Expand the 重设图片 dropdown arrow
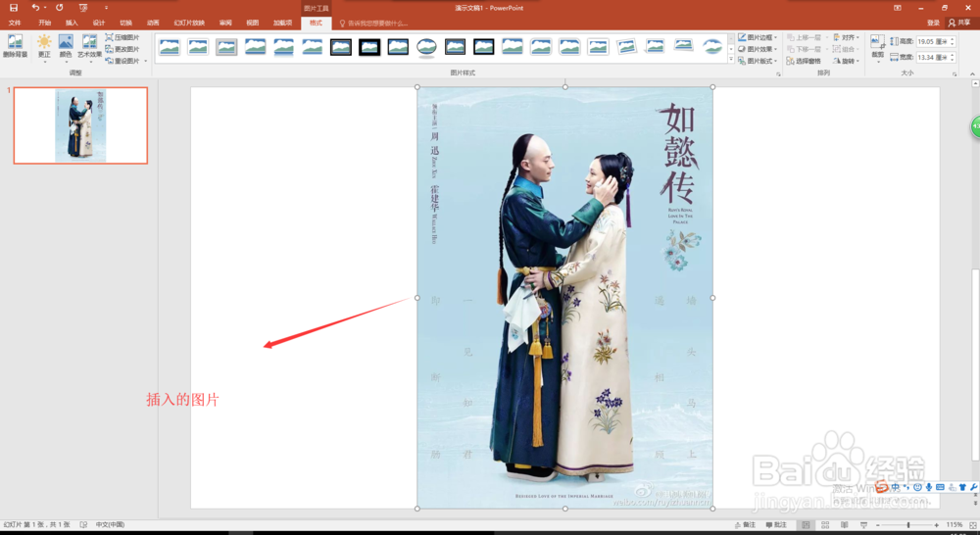 pos(146,61)
